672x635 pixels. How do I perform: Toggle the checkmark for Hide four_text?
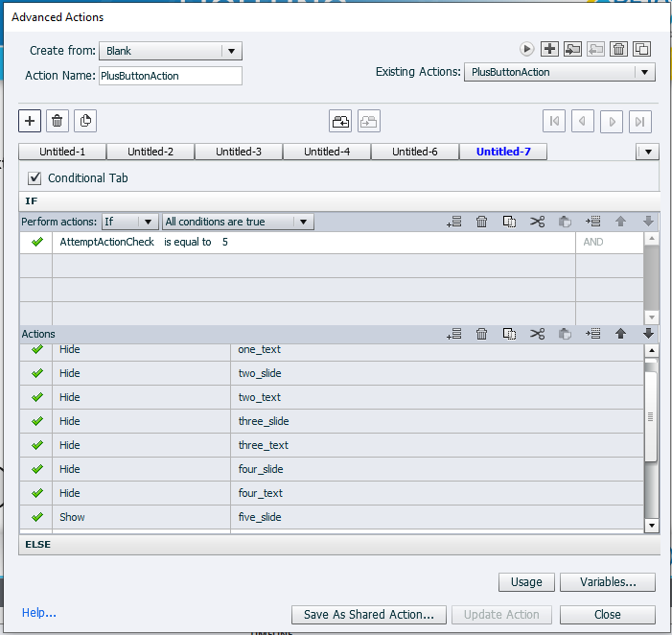(x=37, y=493)
